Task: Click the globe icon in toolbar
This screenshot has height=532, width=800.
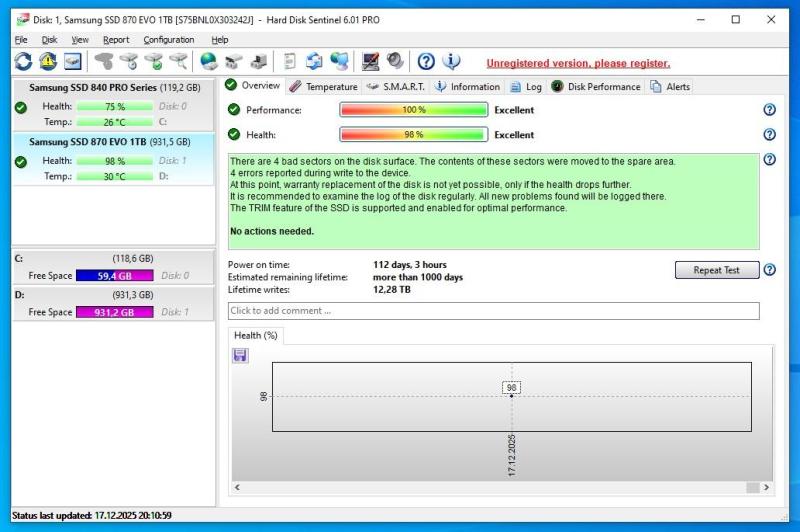Action: (x=209, y=62)
